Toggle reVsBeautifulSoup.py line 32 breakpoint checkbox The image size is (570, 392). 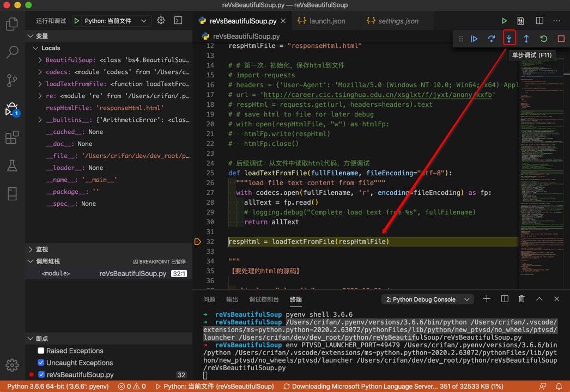(41, 375)
